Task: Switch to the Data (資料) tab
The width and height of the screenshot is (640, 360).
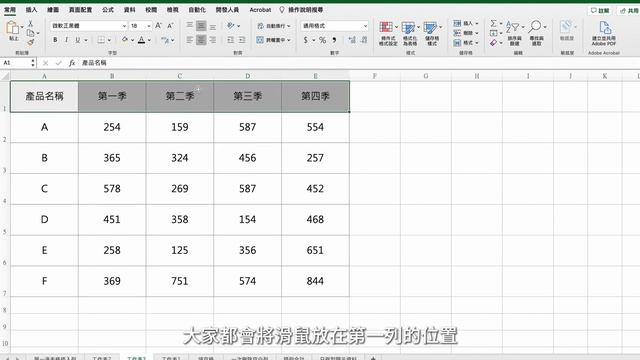Action: tap(129, 10)
